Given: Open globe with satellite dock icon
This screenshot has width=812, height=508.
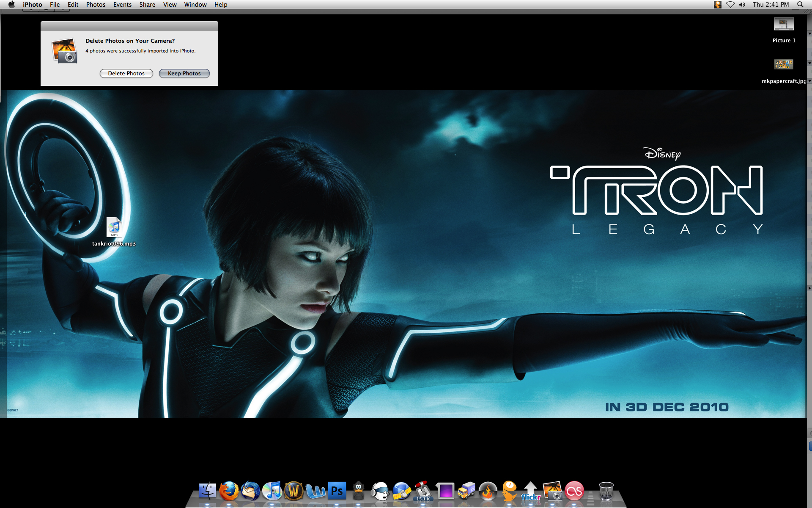Looking at the screenshot, I should pyautogui.click(x=401, y=491).
